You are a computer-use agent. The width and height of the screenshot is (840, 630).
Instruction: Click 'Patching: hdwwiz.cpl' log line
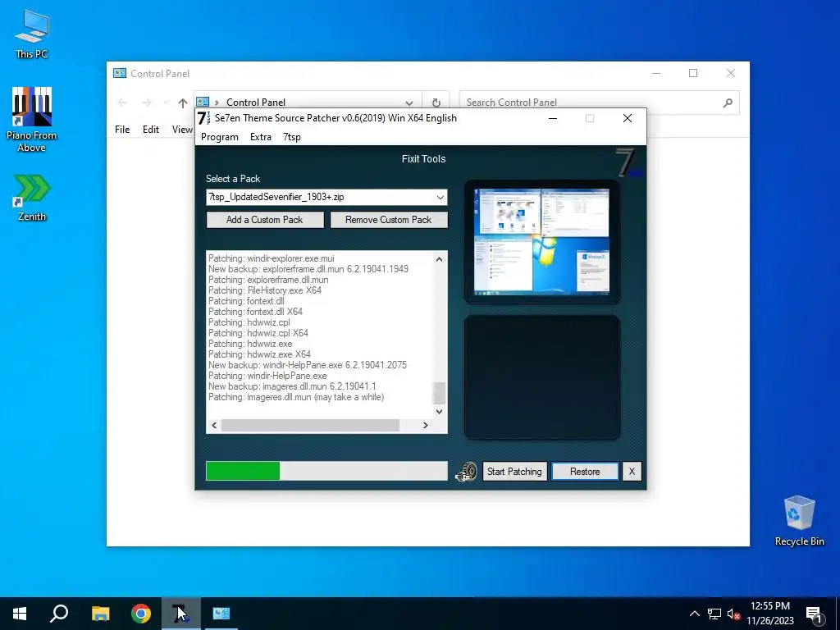(249, 322)
